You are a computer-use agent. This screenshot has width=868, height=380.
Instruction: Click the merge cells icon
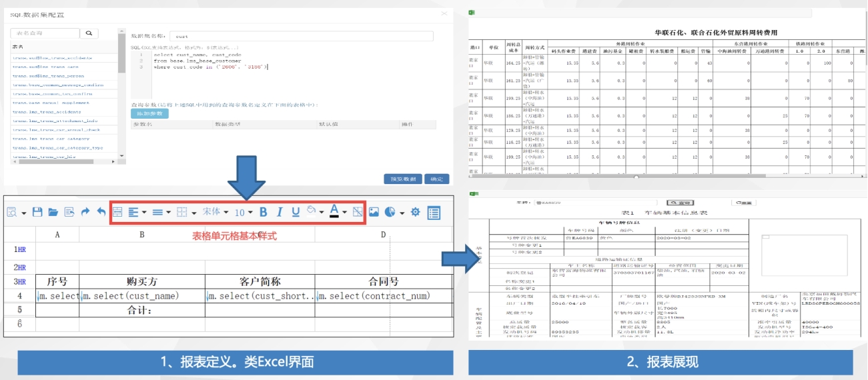click(117, 212)
